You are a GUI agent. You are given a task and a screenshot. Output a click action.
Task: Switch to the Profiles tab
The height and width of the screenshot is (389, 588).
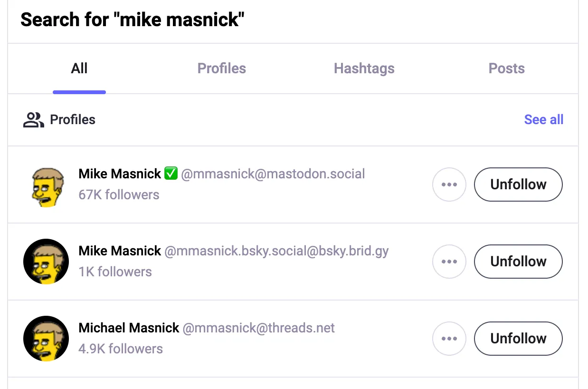(x=222, y=68)
